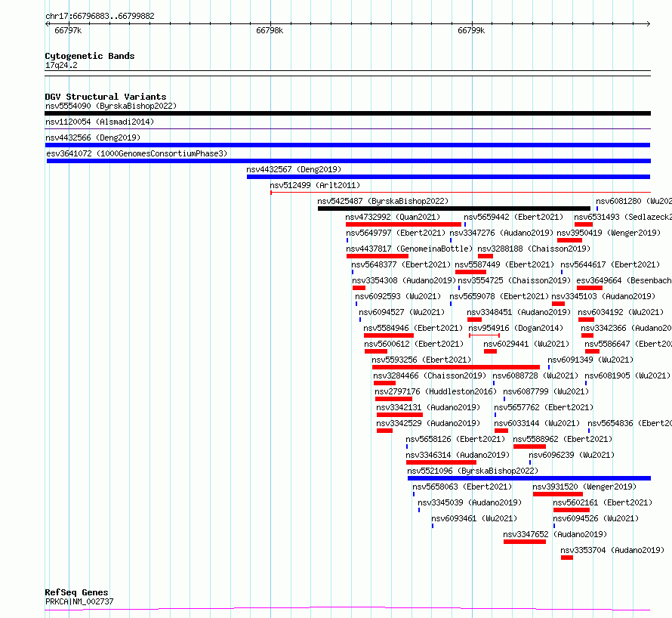Click nsv5587449 (Ebert2021) label
This screenshot has height=618, width=672.
504,264
